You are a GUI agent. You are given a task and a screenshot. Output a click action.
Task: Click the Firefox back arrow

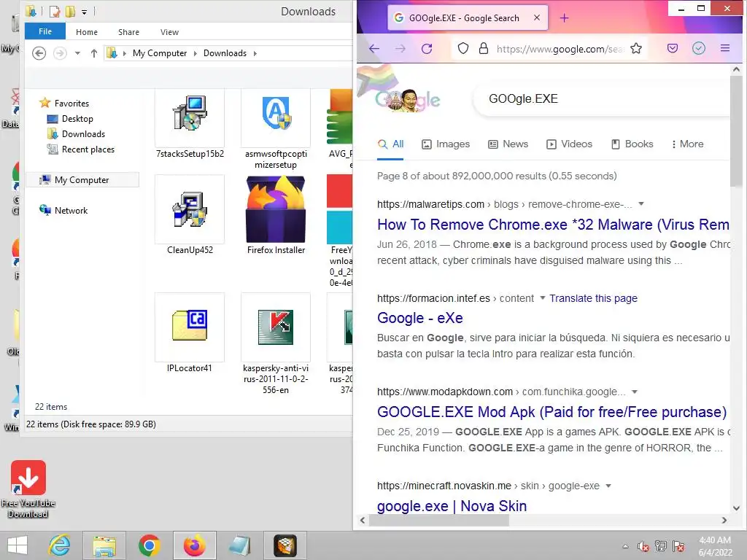[x=374, y=49]
